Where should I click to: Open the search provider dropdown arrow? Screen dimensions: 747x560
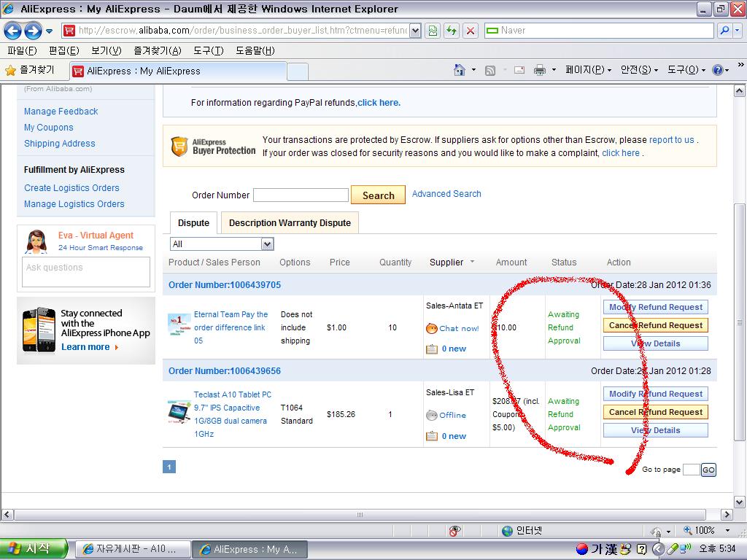click(737, 31)
